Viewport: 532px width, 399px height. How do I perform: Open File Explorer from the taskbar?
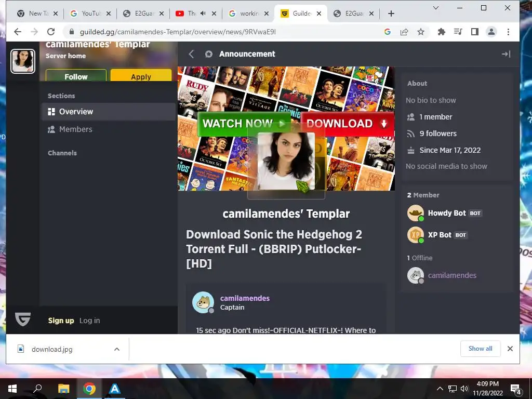pyautogui.click(x=63, y=389)
